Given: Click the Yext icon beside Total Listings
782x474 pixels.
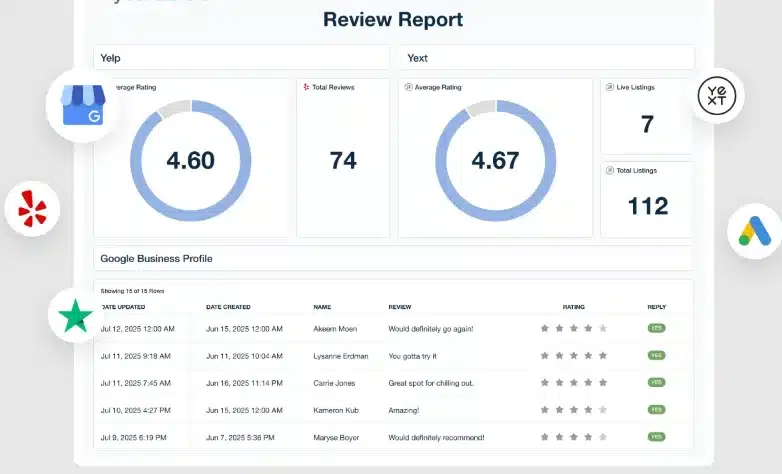Looking at the screenshot, I should pyautogui.click(x=609, y=170).
